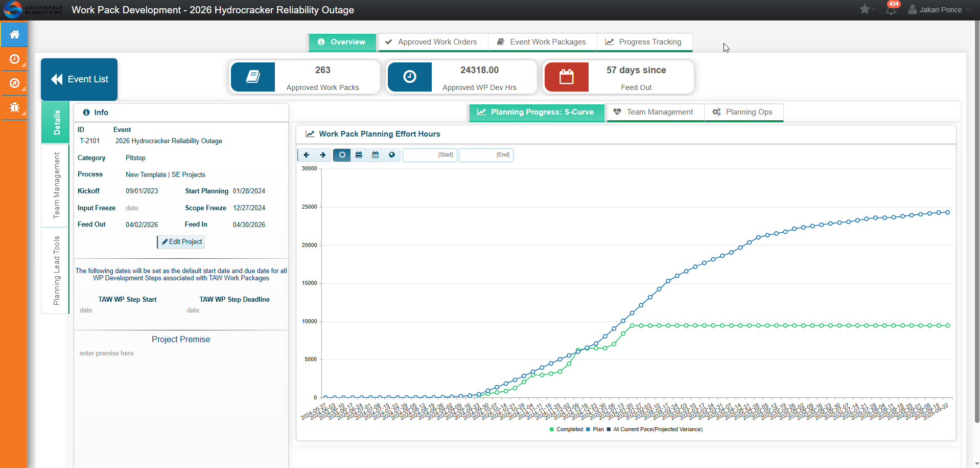Go back to Event List

[x=79, y=79]
